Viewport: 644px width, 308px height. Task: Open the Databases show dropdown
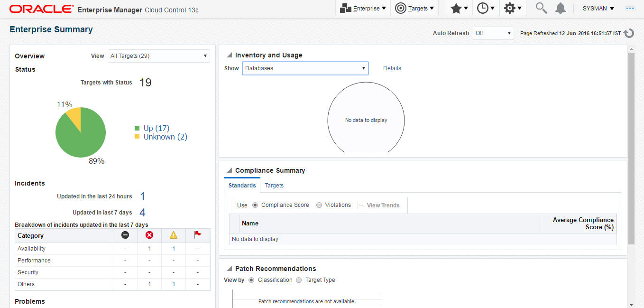click(x=305, y=68)
